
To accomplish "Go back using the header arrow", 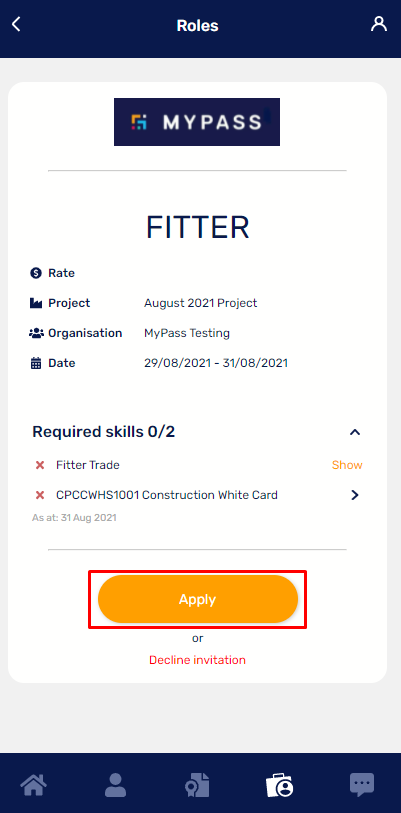I will tap(16, 24).
